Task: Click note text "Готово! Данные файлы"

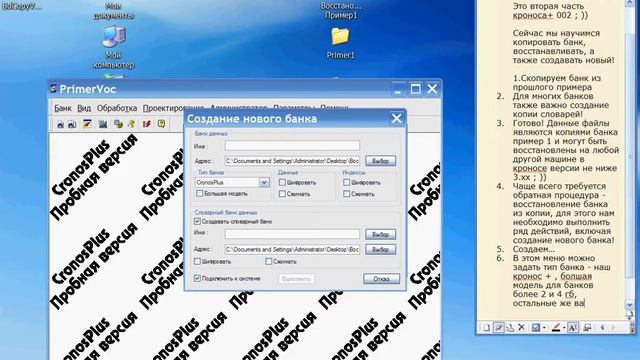Action: pyautogui.click(x=561, y=123)
